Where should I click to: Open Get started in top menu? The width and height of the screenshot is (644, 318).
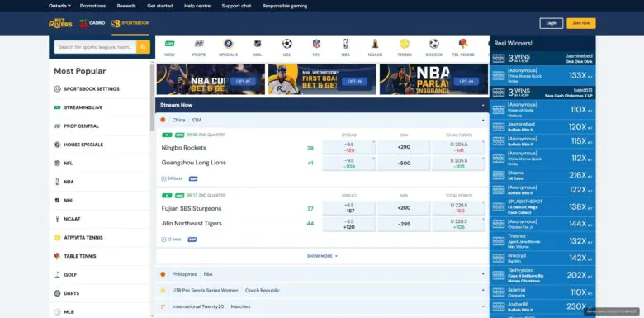[x=160, y=6]
